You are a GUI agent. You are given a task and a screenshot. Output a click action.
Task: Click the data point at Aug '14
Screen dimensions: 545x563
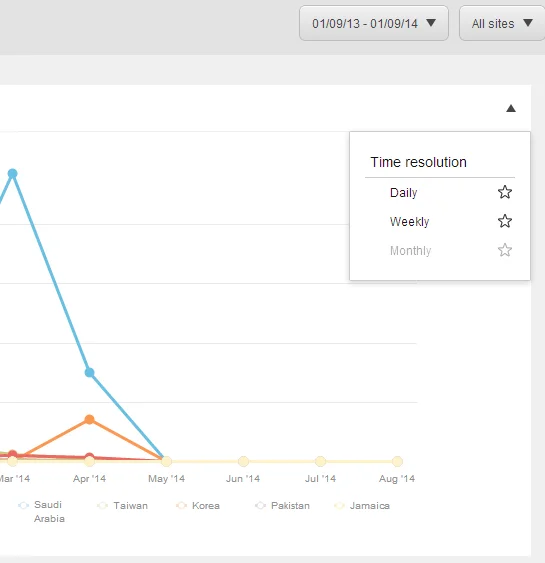(x=397, y=461)
